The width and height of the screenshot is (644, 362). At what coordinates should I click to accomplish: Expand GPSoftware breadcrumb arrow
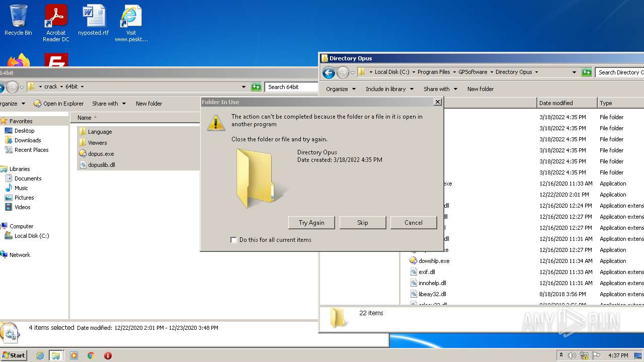(492, 72)
